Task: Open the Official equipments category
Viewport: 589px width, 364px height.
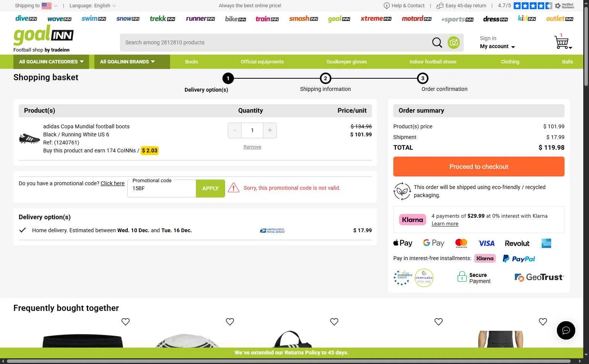Action: point(262,62)
